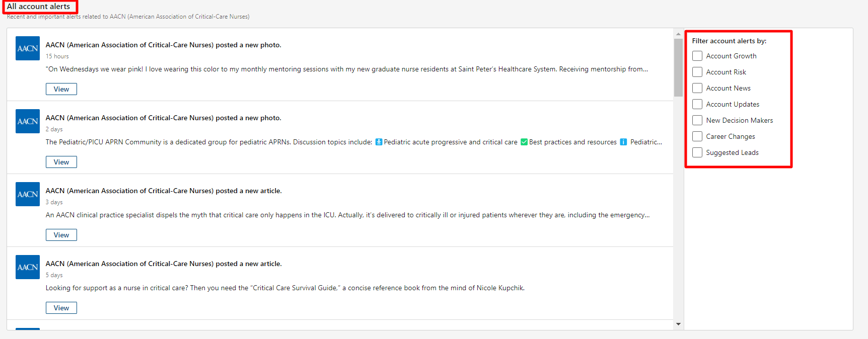
Task: Click the '2 days' timestamp
Action: point(54,129)
